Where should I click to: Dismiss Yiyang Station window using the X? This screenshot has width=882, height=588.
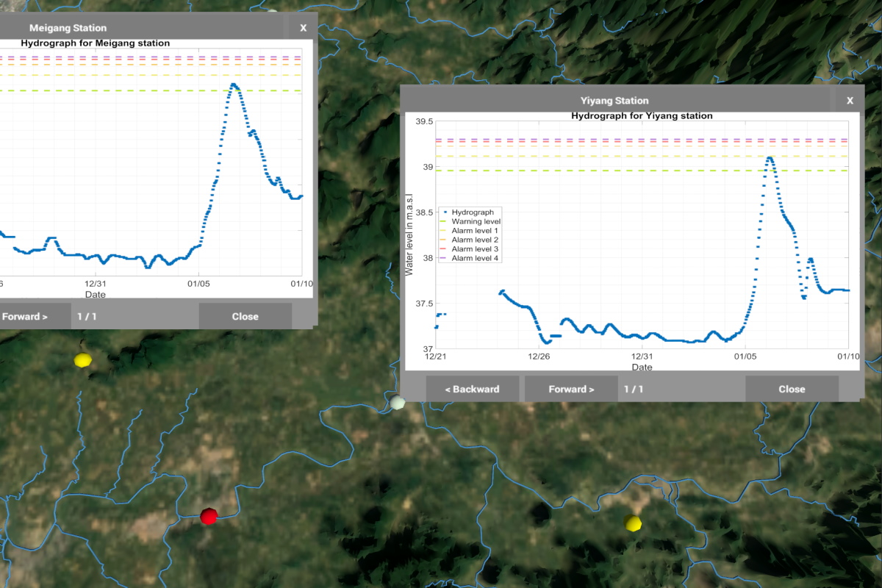[850, 101]
